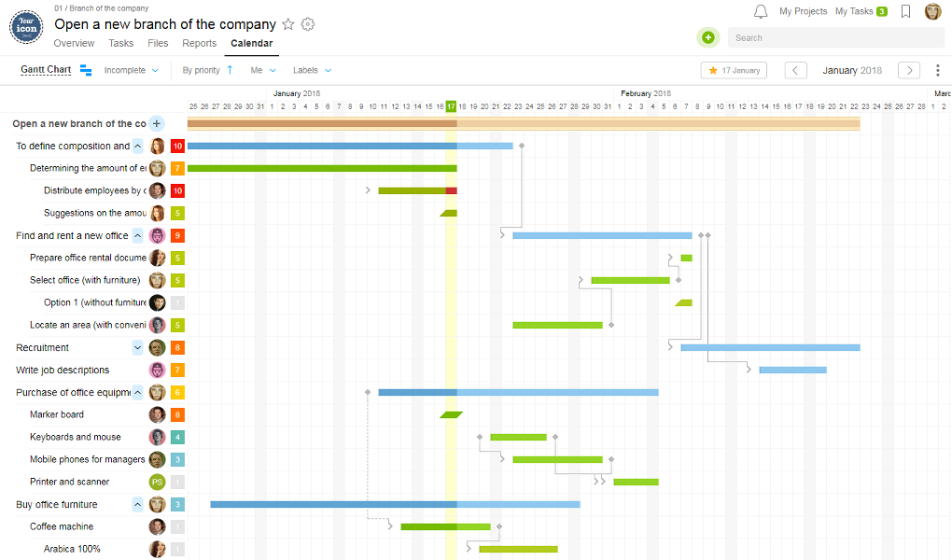Go to next month arrow

tap(909, 70)
